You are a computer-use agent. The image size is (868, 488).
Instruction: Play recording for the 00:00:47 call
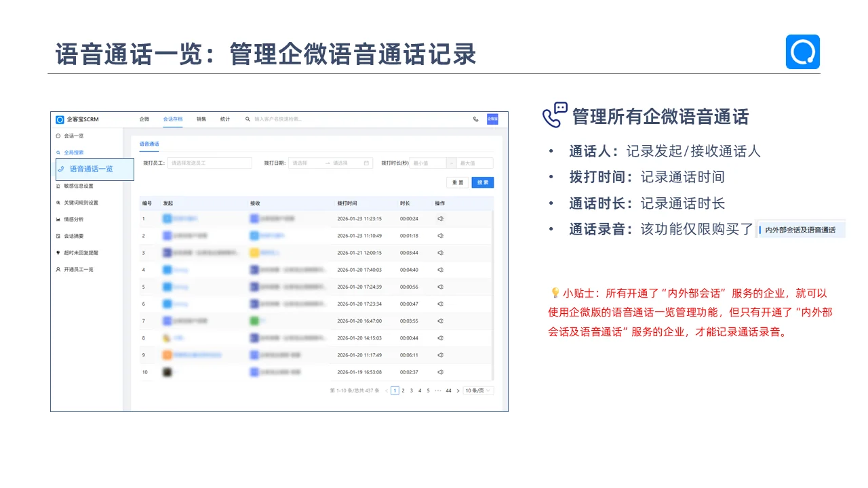coord(440,304)
